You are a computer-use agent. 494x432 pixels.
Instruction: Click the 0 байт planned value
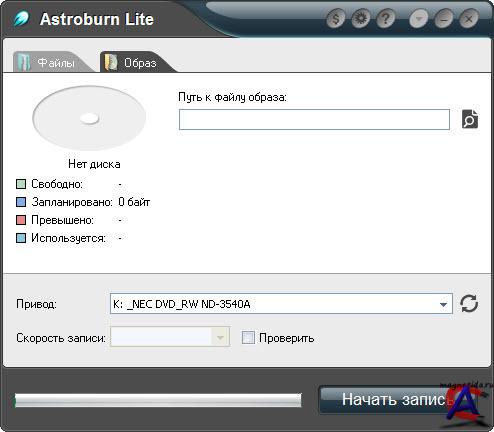point(134,202)
